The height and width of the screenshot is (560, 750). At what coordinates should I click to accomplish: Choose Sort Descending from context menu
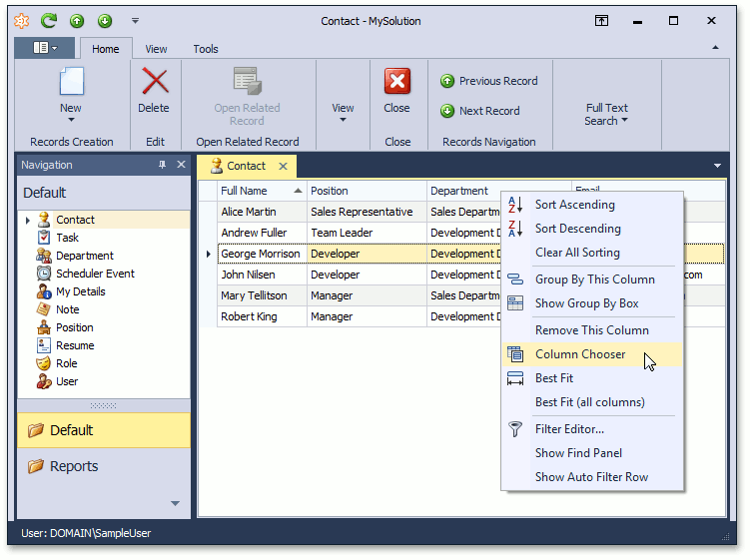pyautogui.click(x=592, y=229)
